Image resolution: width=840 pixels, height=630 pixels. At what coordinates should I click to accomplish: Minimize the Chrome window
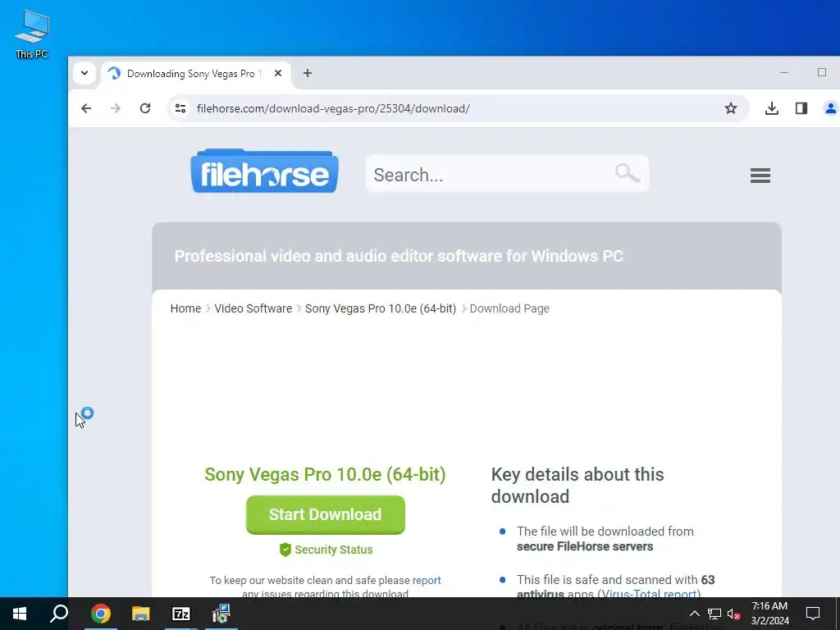(x=784, y=73)
